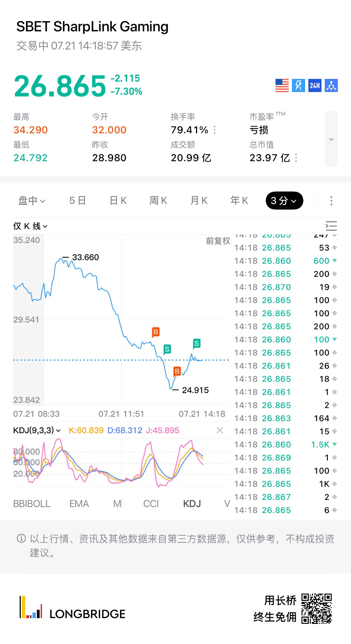Image resolution: width=351 pixels, height=644 pixels.
Task: Select the EMA indicator
Action: pos(79,504)
